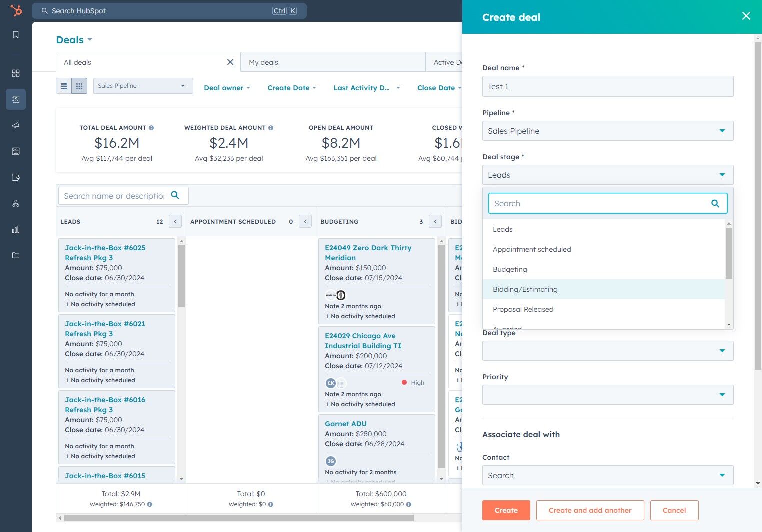Click the info icon beside Weighted Deal Amount
The image size is (762, 532).
pos(271,128)
